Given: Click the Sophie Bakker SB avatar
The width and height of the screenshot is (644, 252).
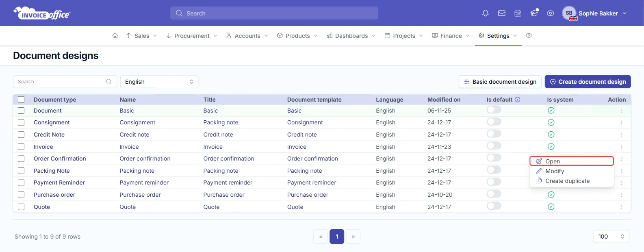Looking at the screenshot, I should [x=569, y=13].
